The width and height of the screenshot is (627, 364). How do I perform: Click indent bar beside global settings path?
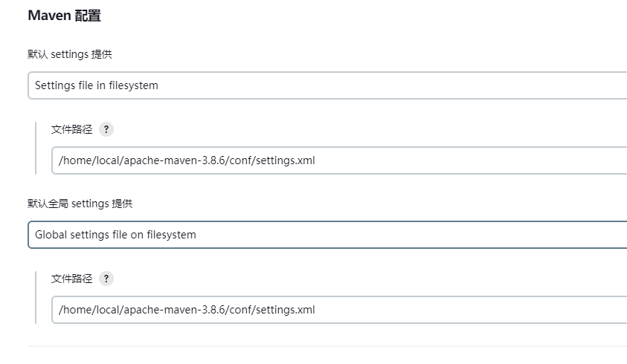coord(36,297)
